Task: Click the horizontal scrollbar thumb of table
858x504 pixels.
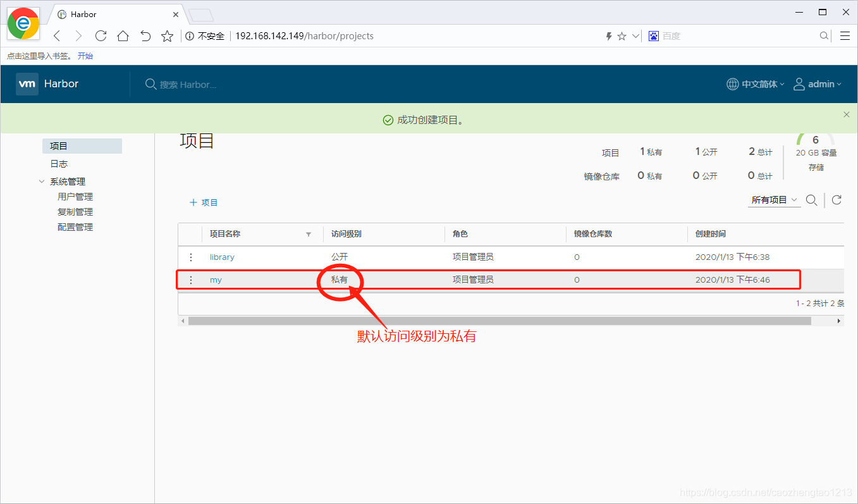Action: [x=499, y=321]
